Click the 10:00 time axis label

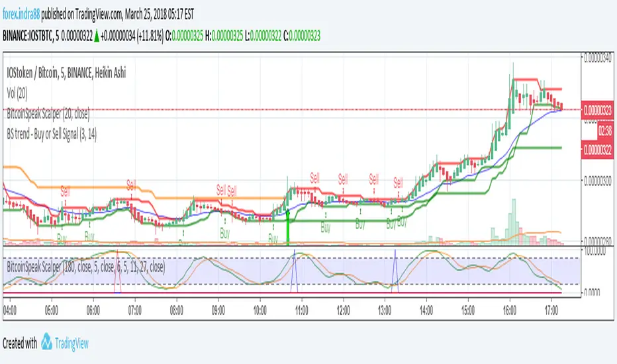pyautogui.click(x=260, y=310)
